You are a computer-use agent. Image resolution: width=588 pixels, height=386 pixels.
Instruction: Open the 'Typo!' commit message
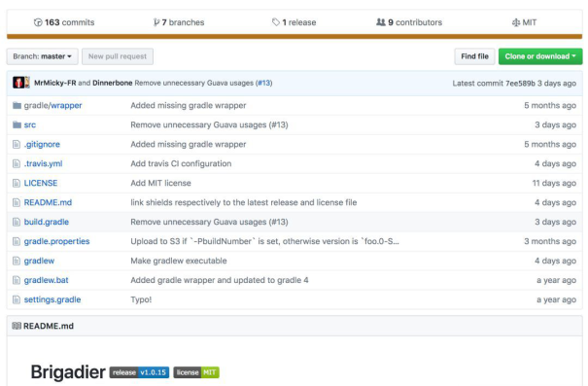tap(141, 299)
